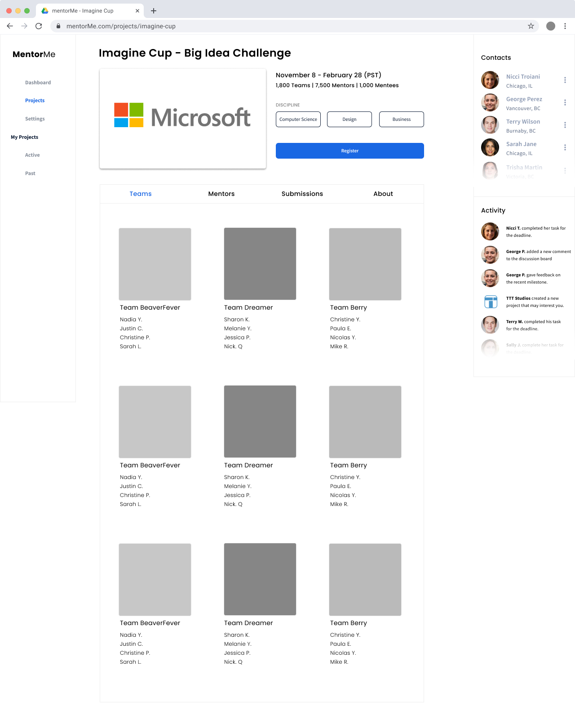Screen dimensions: 575x728
Task: Open Settings in the sidebar
Action: (x=35, y=119)
